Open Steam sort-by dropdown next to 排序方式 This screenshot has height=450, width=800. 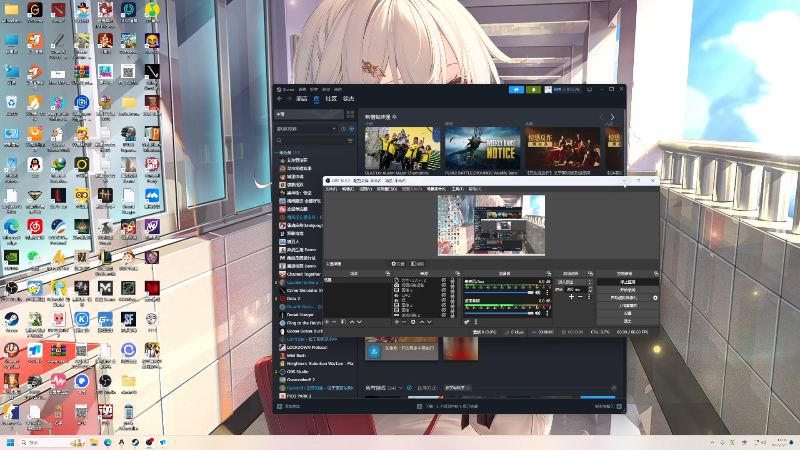point(458,388)
